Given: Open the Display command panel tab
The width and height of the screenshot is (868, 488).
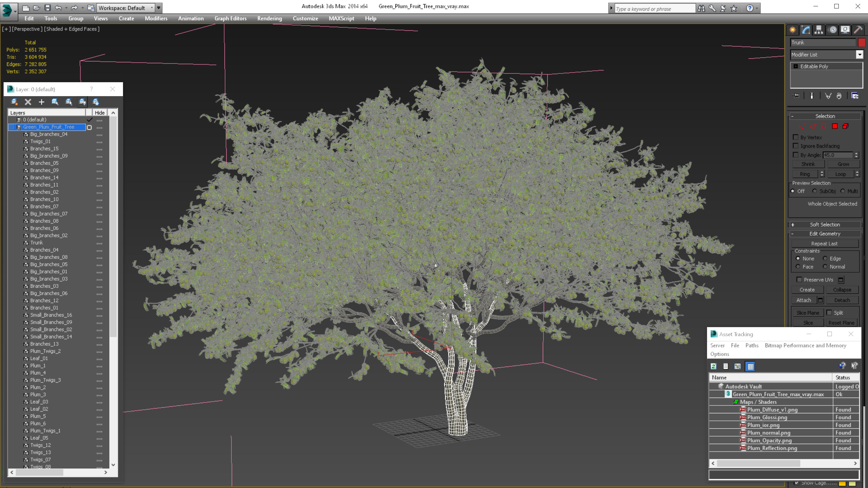Looking at the screenshot, I should click(845, 30).
